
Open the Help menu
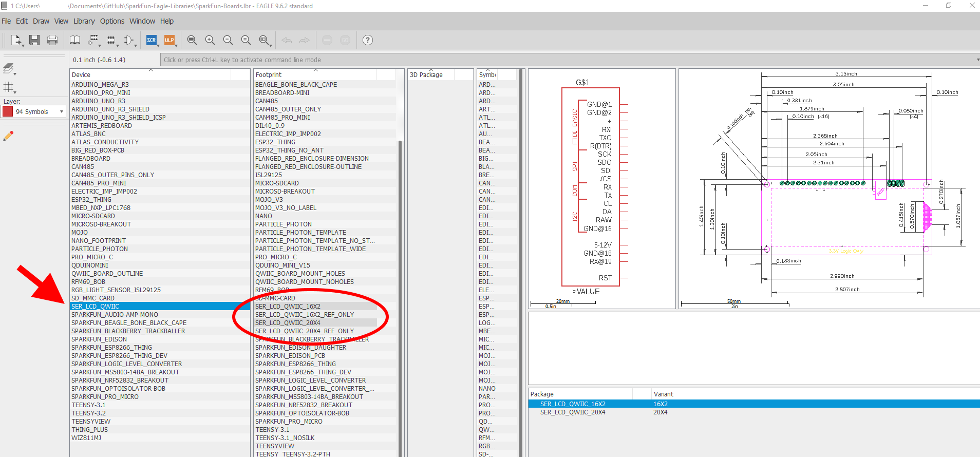(167, 21)
